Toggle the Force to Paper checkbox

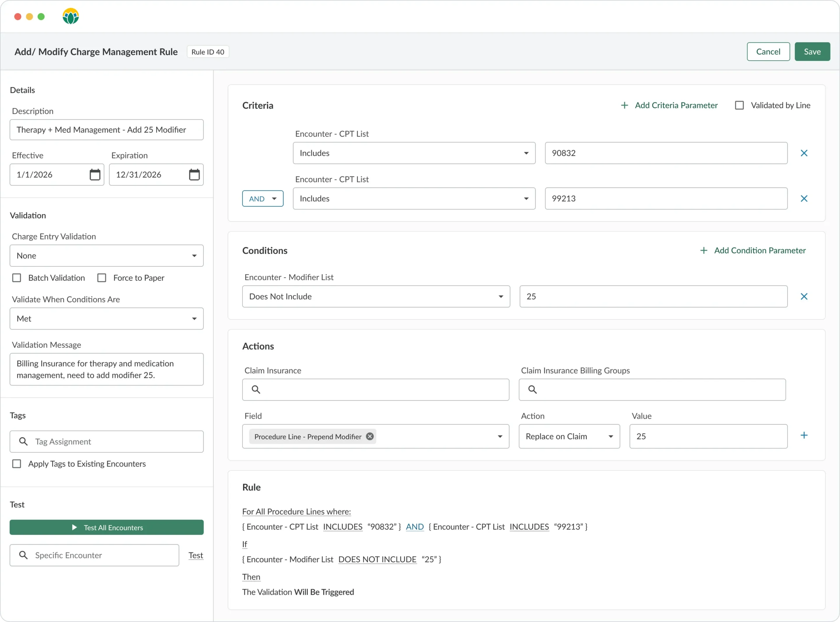tap(102, 278)
